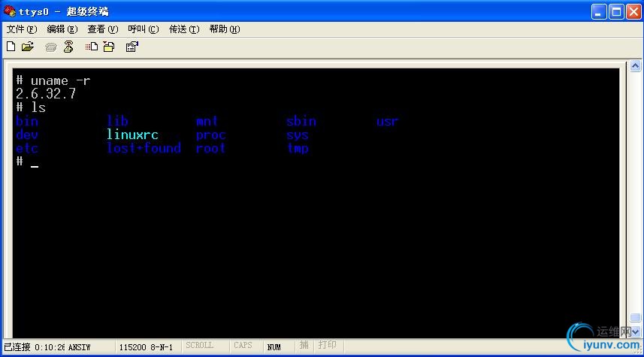Click the 'sys' directory name

coord(298,135)
